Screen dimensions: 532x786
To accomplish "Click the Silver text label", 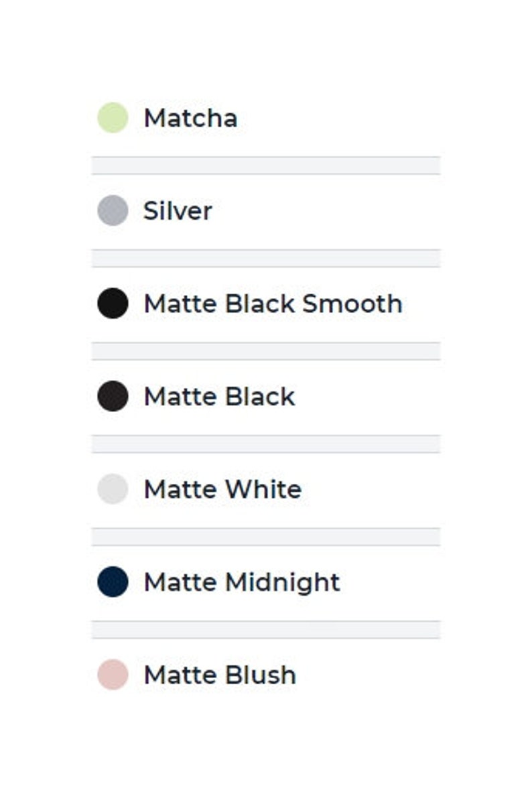I will tap(178, 211).
